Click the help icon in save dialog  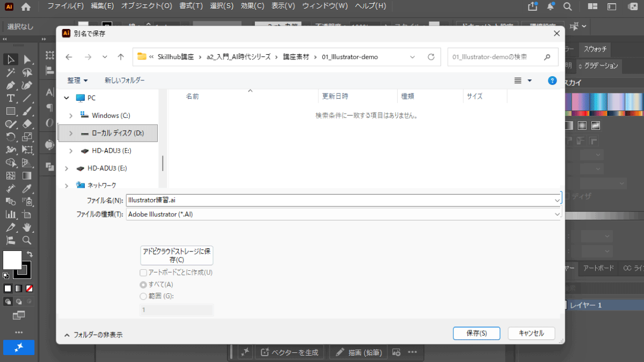coord(552,80)
